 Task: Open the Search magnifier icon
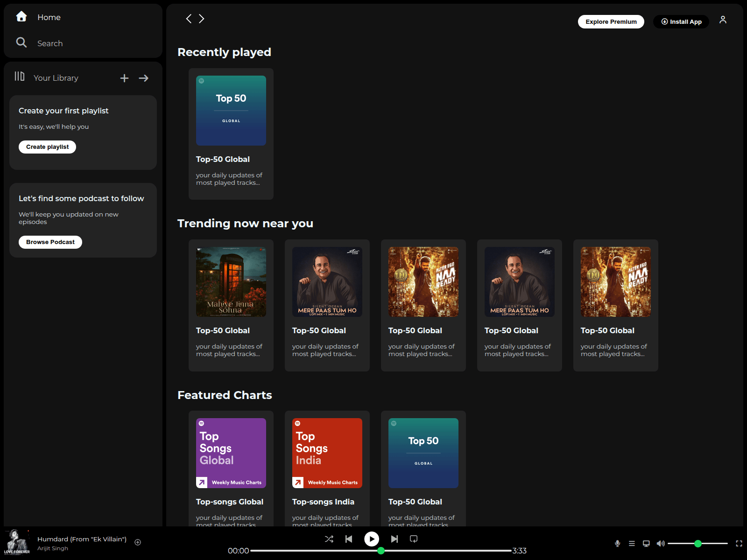21,42
